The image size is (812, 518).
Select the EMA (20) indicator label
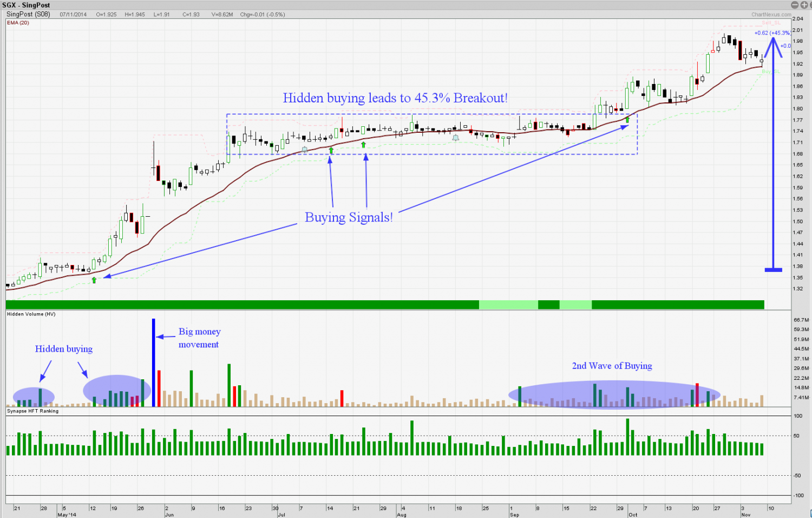pyautogui.click(x=18, y=23)
